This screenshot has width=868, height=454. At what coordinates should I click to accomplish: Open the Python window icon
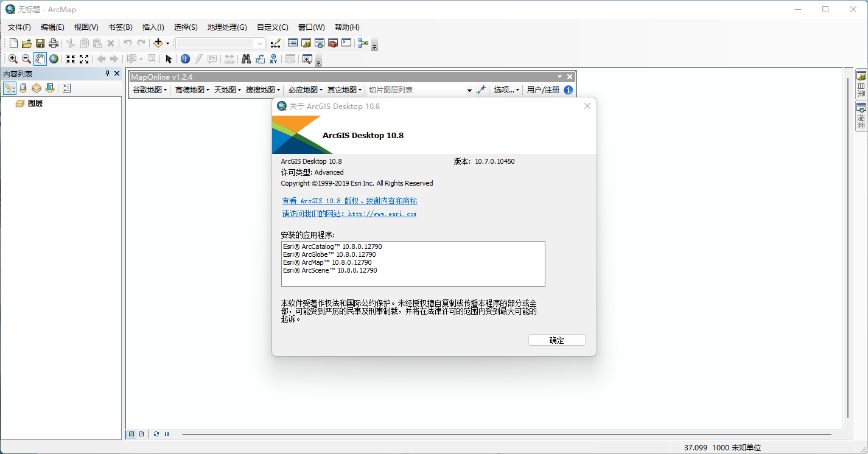(x=346, y=43)
